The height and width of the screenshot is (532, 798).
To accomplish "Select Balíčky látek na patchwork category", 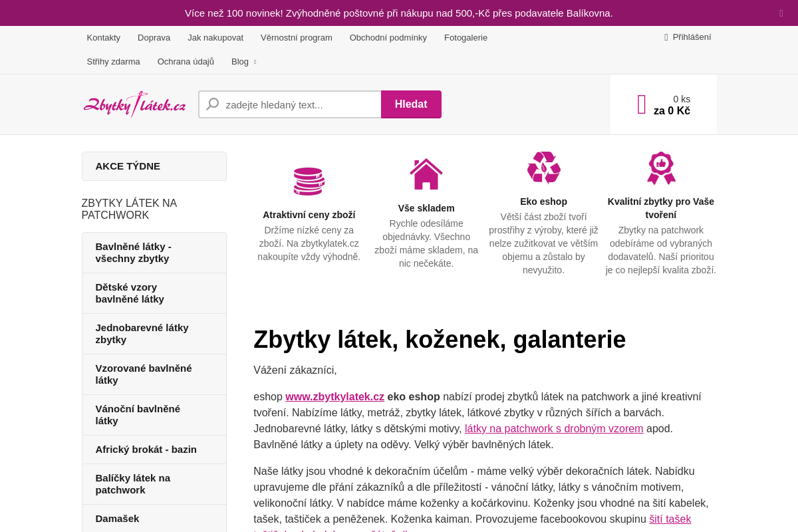I will pos(154,484).
